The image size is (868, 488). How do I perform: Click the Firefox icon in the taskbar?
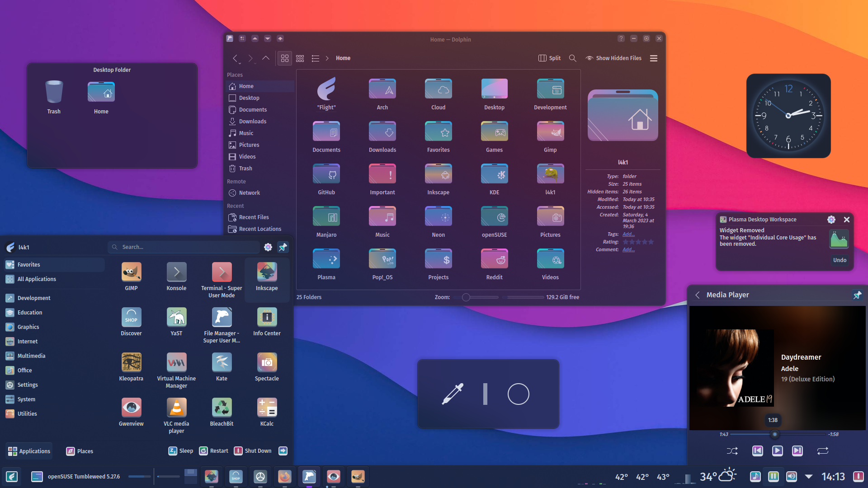tap(284, 476)
